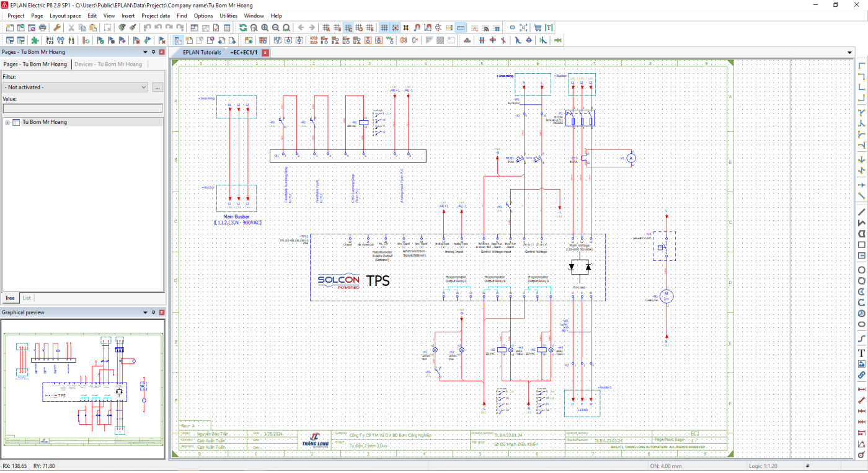Select the Line drawing tool on sidebar
This screenshot has height=473, width=868.
point(861,211)
